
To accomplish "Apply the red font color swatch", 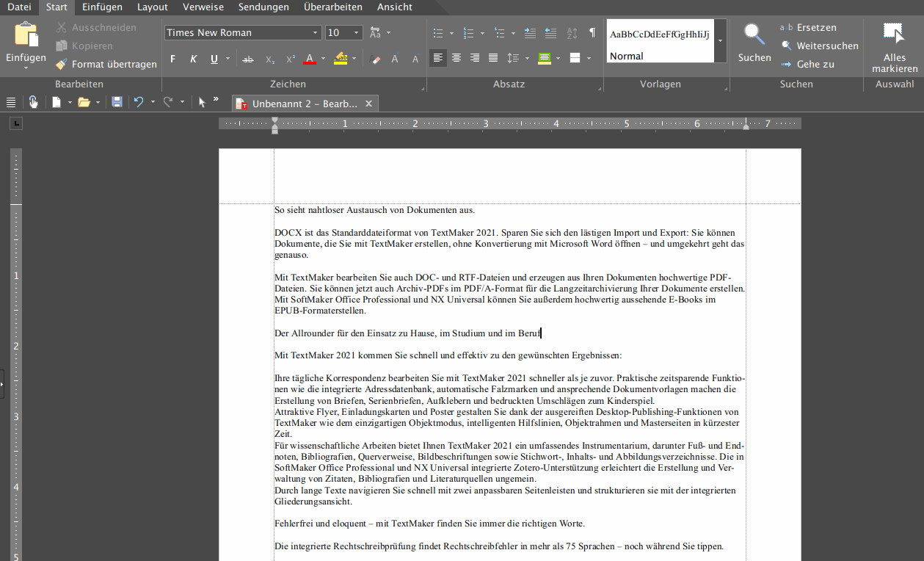I will [x=310, y=59].
